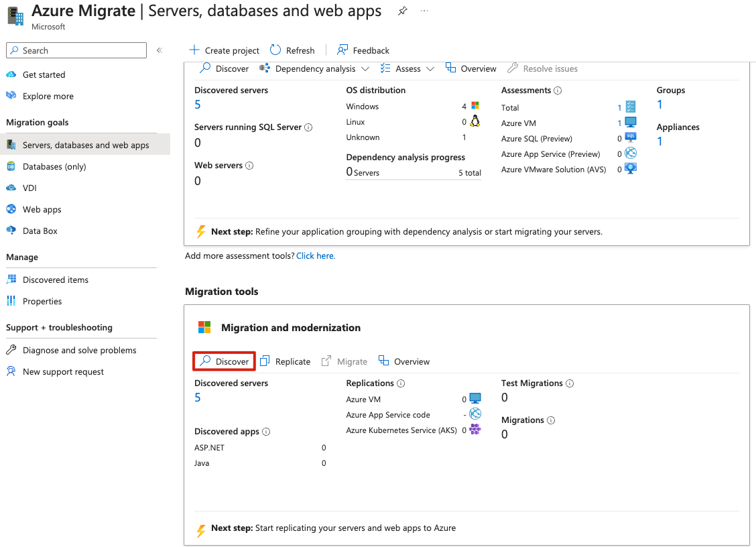Select Web apps migration goal

coord(42,209)
